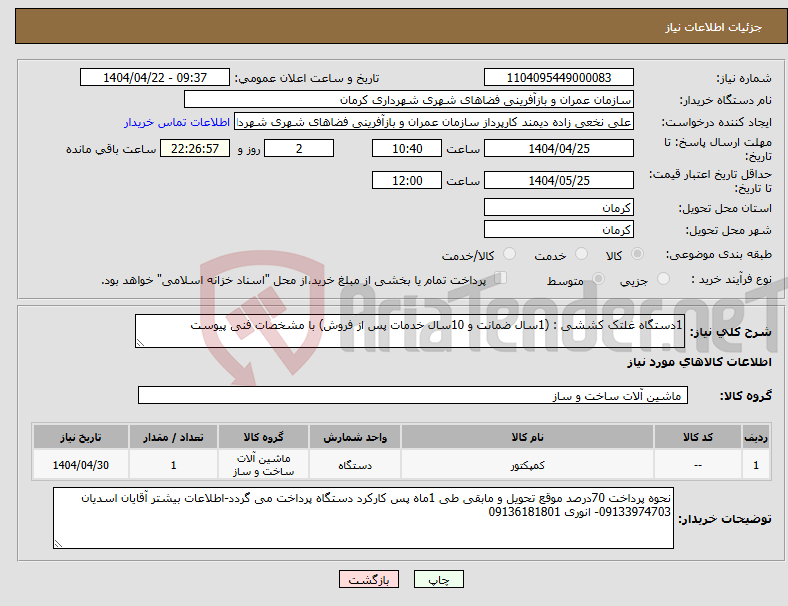Click the price validity date 1404/05/25

click(x=558, y=180)
